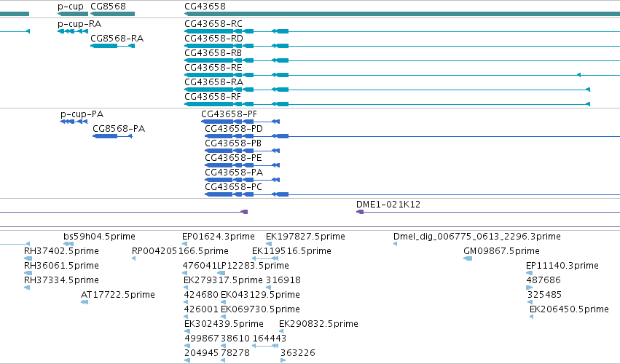This screenshot has width=620, height=364.
Task: Select EST RH36061.5prime
Action: [61, 266]
